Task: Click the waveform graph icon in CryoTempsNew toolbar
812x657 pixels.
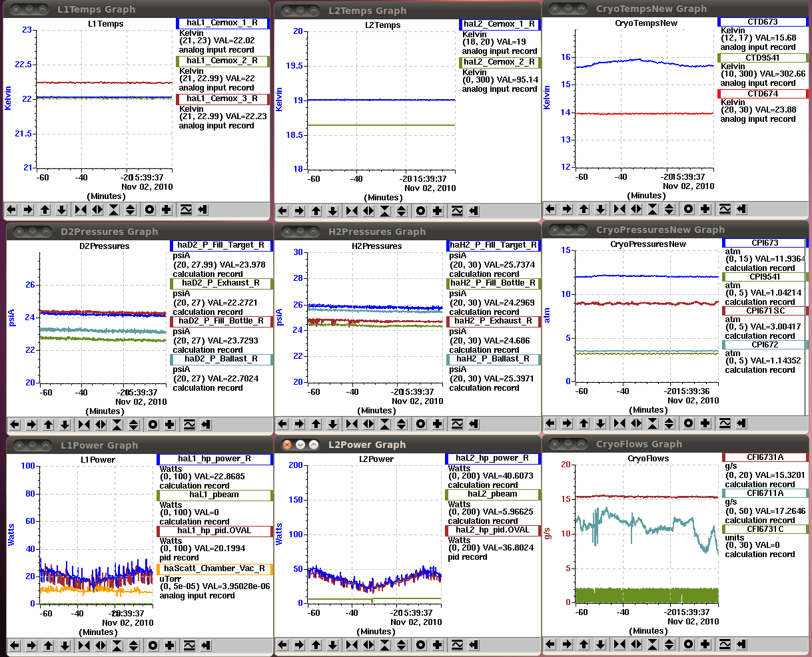Action: pyautogui.click(x=724, y=209)
